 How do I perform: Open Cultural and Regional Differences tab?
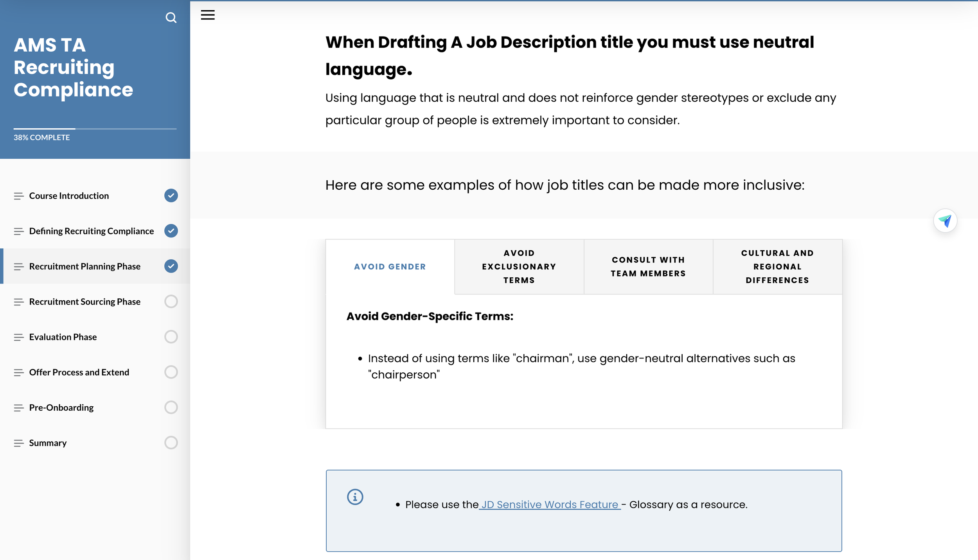pos(777,267)
